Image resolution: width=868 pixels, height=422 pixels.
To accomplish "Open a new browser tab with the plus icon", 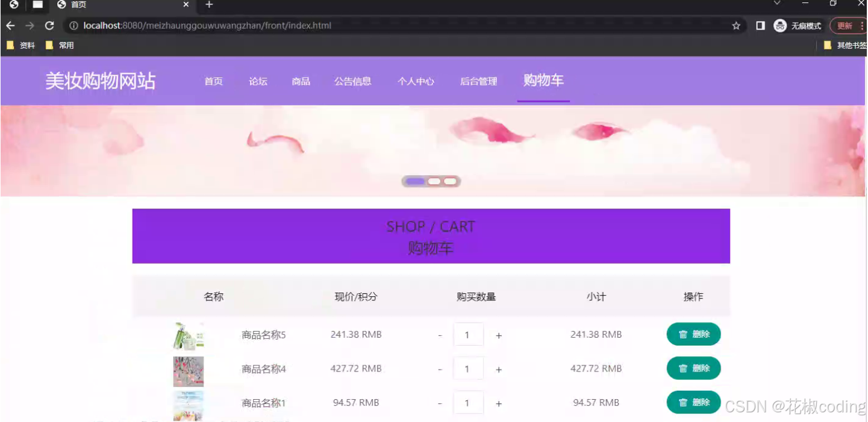I will coord(208,6).
